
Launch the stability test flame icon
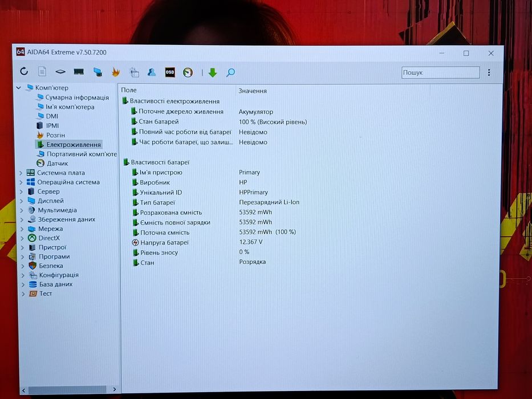[x=116, y=72]
